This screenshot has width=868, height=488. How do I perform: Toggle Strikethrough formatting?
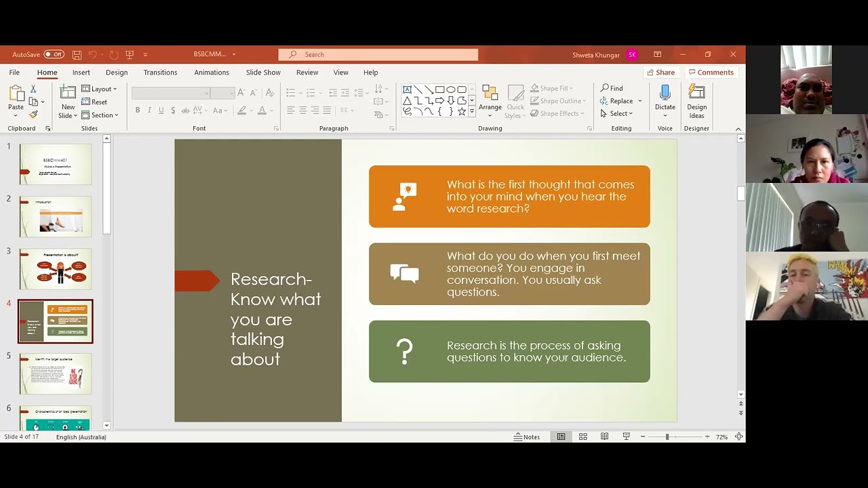pyautogui.click(x=185, y=110)
